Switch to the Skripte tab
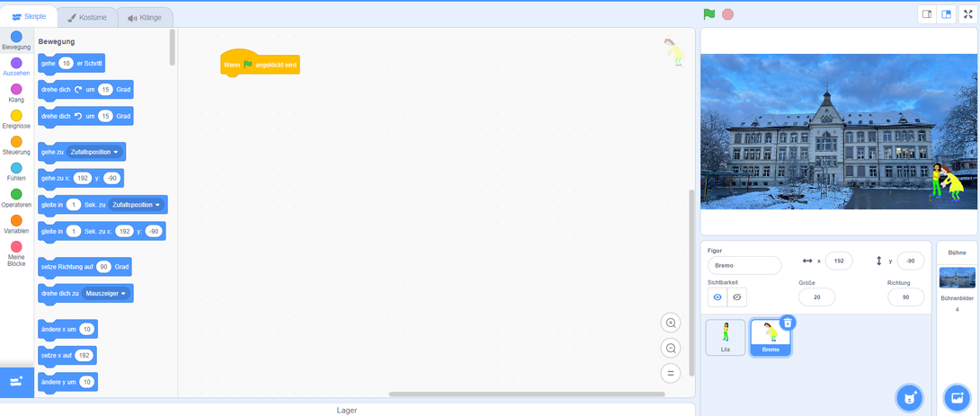Image resolution: width=980 pixels, height=416 pixels. [x=30, y=17]
